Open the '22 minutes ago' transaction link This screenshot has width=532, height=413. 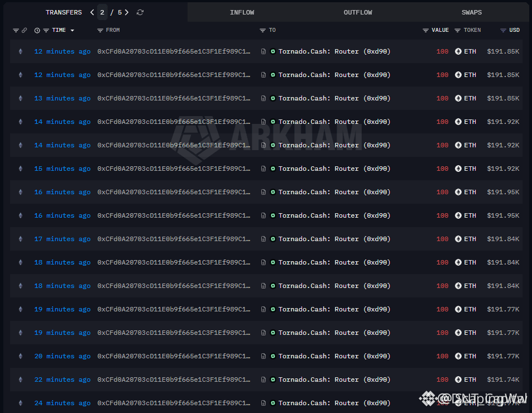pyautogui.click(x=63, y=380)
